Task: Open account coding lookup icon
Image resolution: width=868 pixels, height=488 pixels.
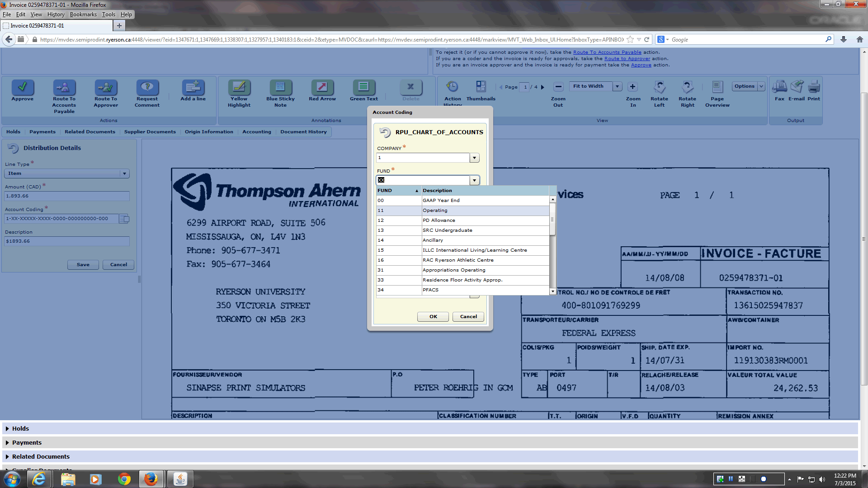Action: 124,219
